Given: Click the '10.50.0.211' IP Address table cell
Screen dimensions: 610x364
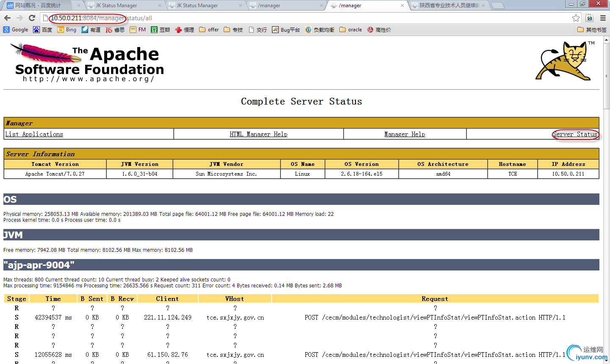Looking at the screenshot, I should point(568,174).
